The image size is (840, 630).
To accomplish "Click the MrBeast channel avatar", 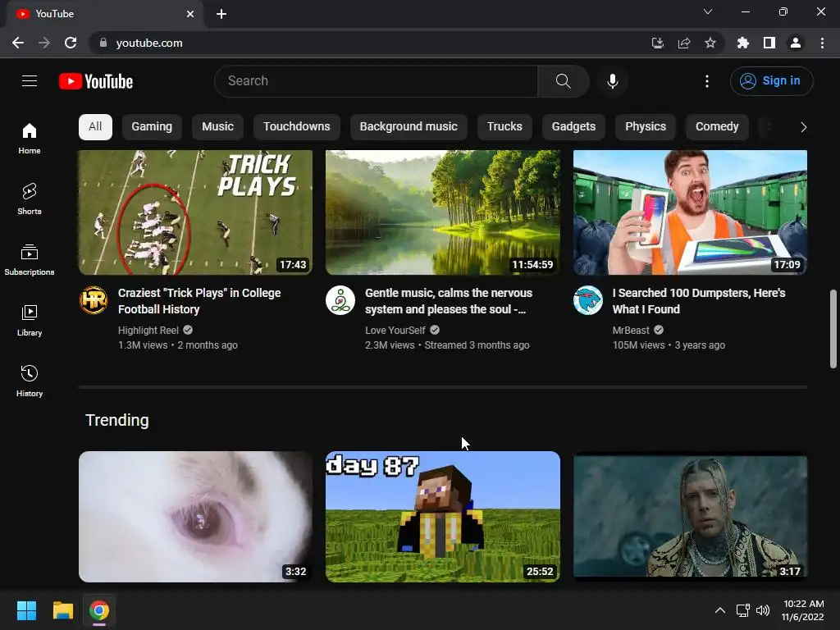I will [x=588, y=300].
